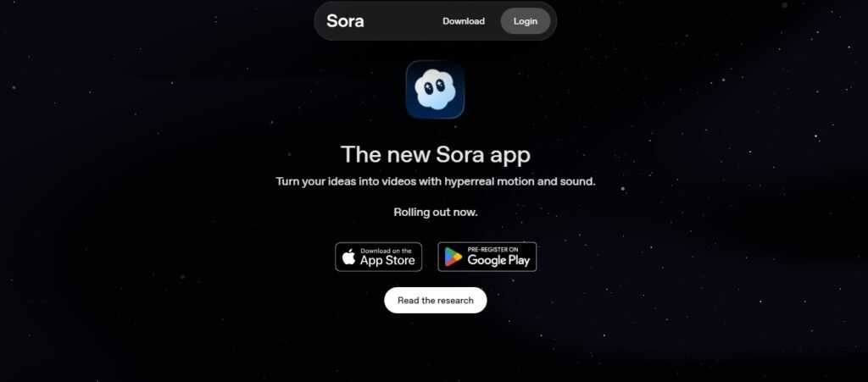The width and height of the screenshot is (868, 382).
Task: Click the Read the research button
Action: [435, 300]
